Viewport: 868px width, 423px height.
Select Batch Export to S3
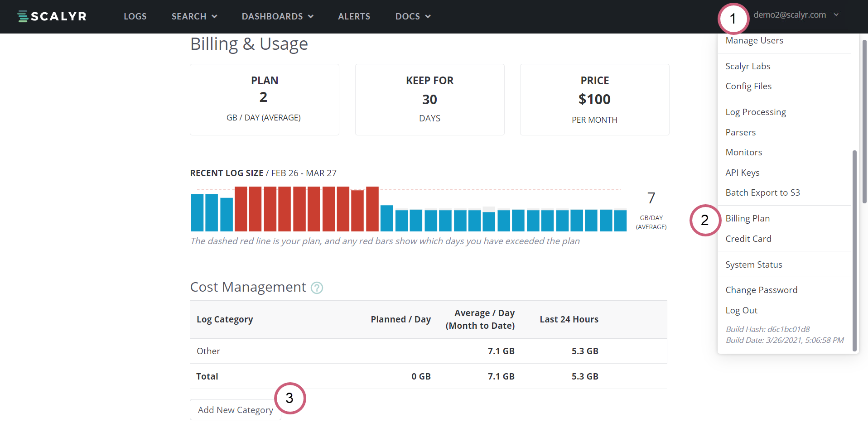762,192
